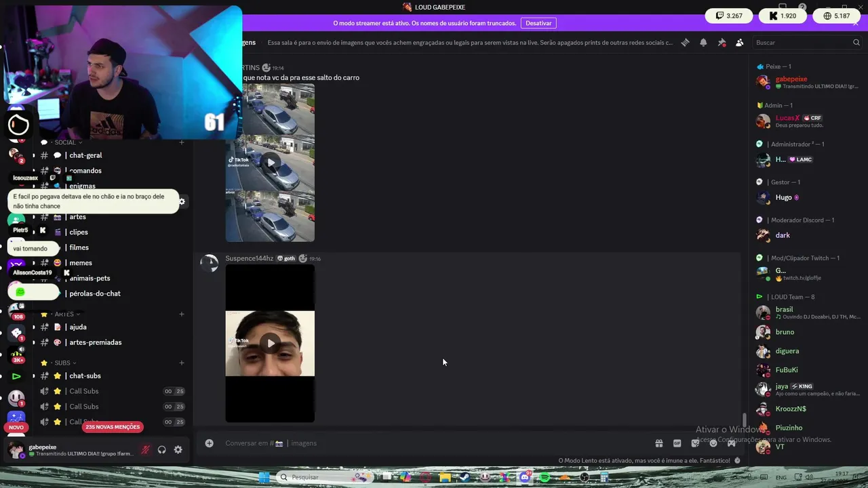
Task: Open the gift Nitro icon
Action: (x=658, y=443)
